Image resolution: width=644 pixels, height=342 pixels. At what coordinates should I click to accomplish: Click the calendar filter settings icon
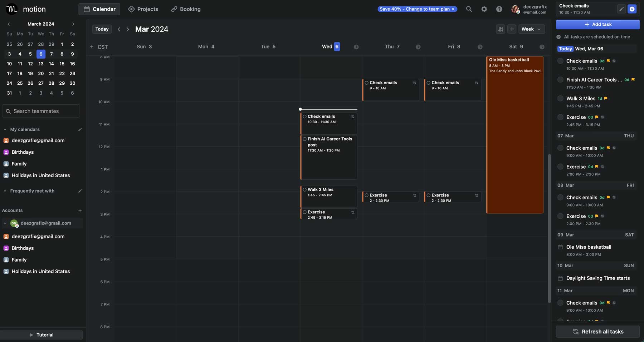(x=501, y=29)
